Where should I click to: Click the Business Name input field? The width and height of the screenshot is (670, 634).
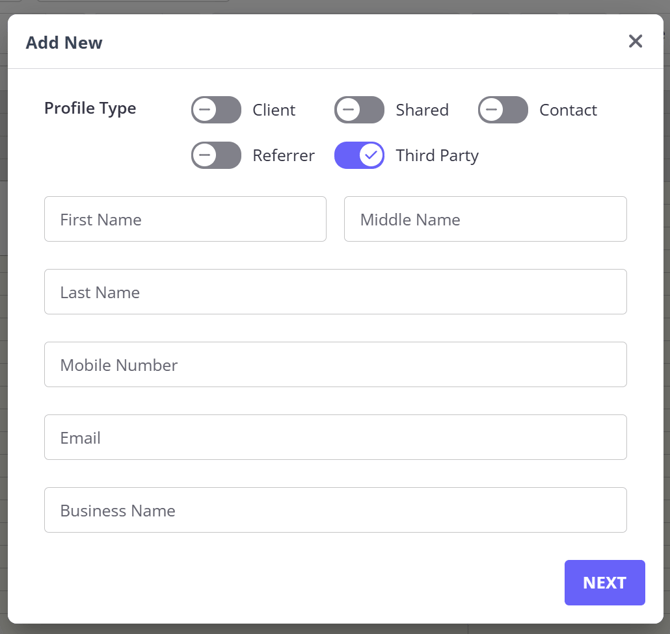(x=335, y=510)
